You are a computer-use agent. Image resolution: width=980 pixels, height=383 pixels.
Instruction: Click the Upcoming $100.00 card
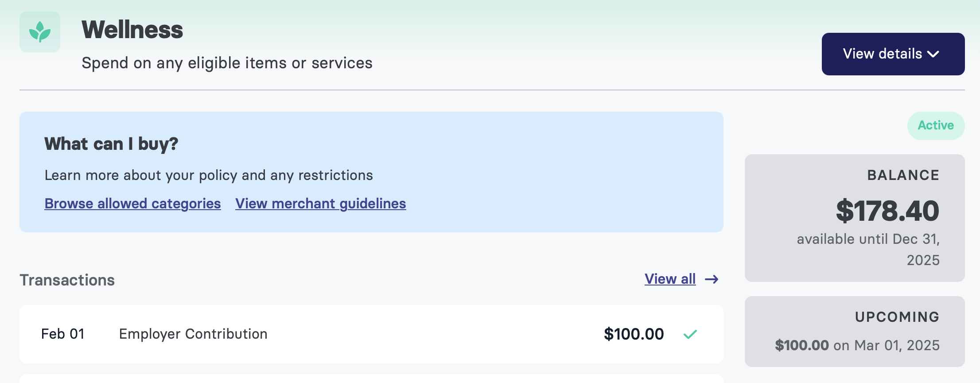tap(854, 331)
